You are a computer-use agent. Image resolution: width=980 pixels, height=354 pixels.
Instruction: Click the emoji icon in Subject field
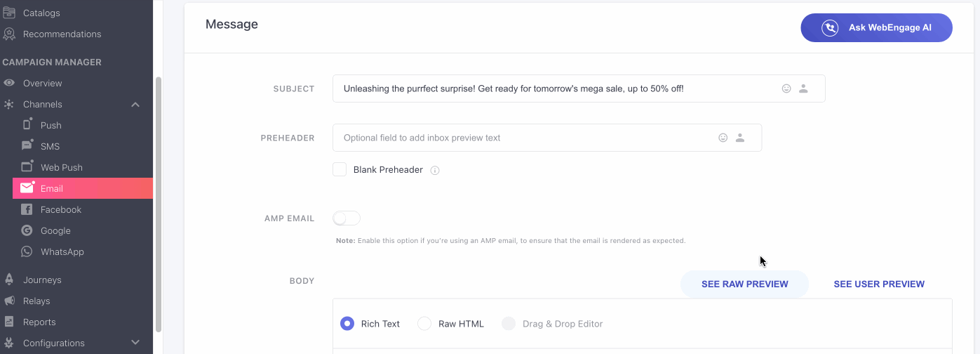(x=786, y=88)
